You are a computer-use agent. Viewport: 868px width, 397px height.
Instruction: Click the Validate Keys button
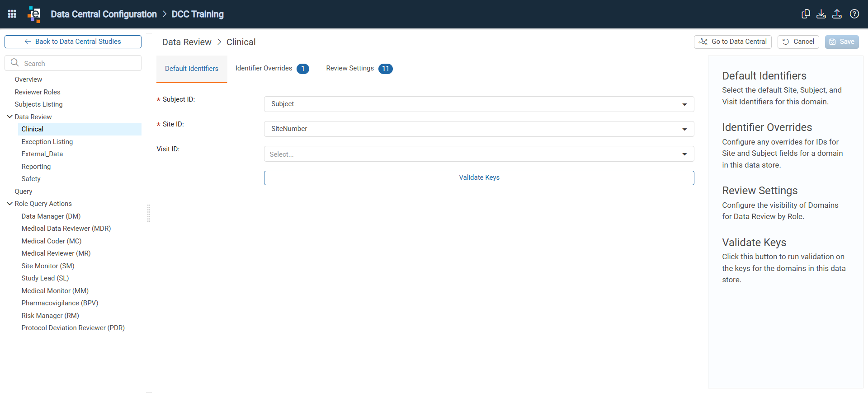pyautogui.click(x=479, y=178)
